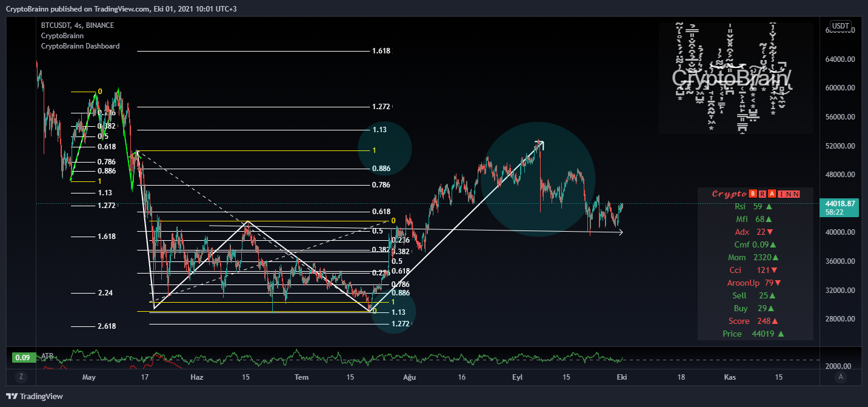Click the AroonUp 79 row in the dashboard
The width and height of the screenshot is (868, 407).
[755, 283]
